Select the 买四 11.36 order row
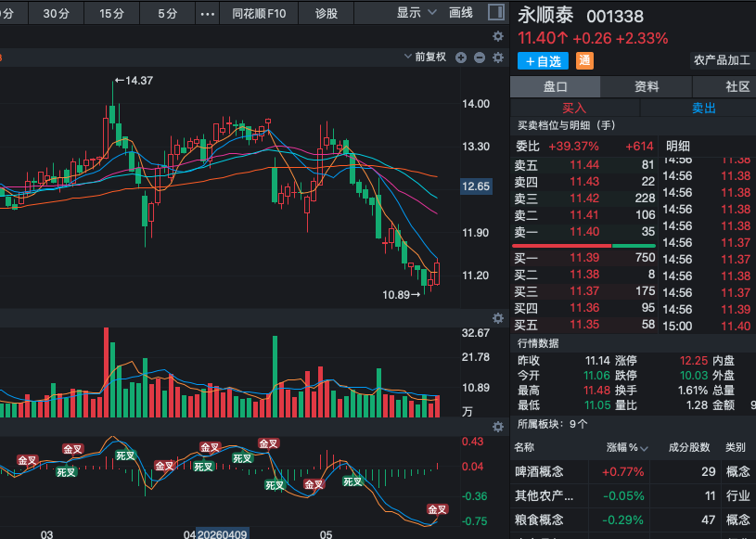 click(583, 308)
